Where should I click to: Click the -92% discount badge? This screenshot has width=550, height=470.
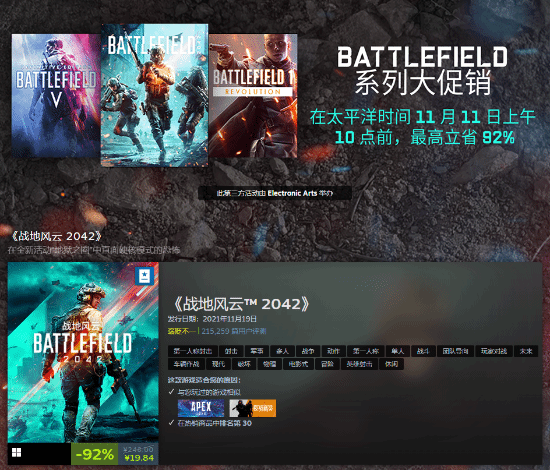coord(95,454)
